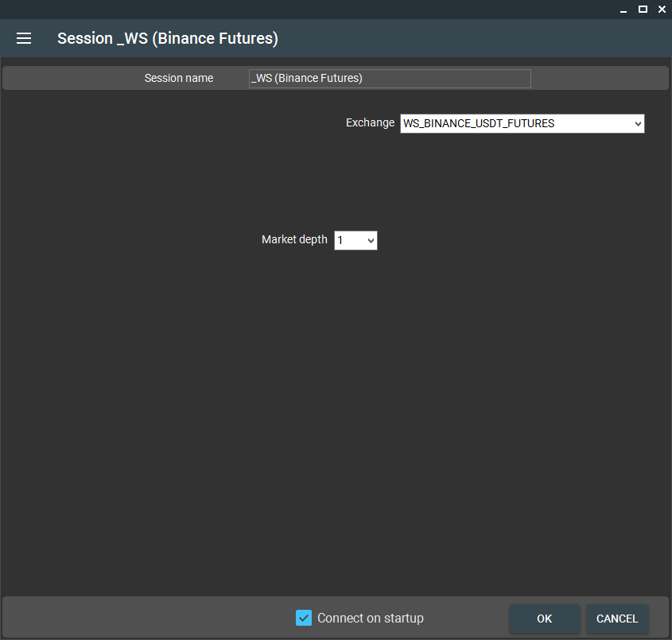Click the Exchange dropdown arrow
The height and width of the screenshot is (640, 672).
(637, 123)
